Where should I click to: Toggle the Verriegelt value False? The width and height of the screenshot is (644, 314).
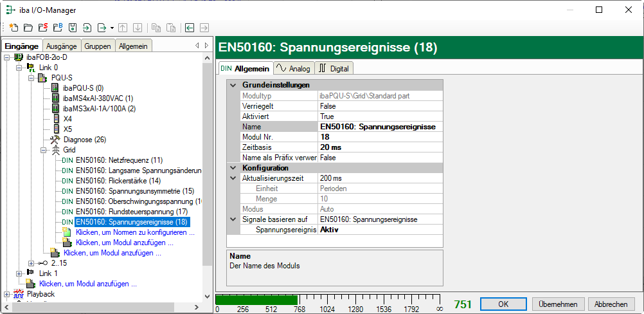(380, 106)
